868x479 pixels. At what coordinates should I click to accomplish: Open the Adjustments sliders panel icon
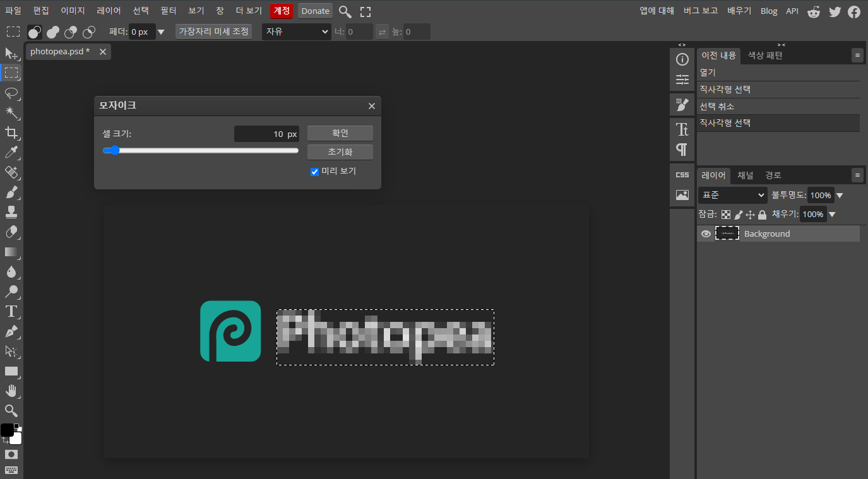(682, 80)
